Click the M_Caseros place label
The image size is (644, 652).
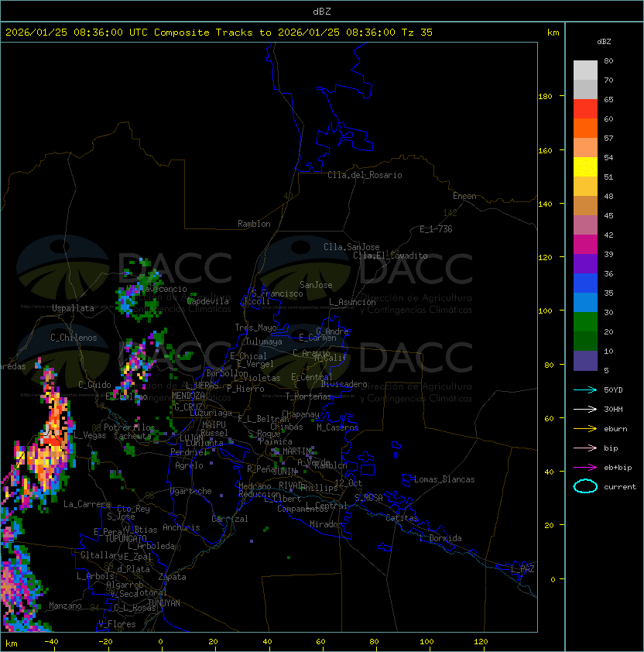pos(337,427)
